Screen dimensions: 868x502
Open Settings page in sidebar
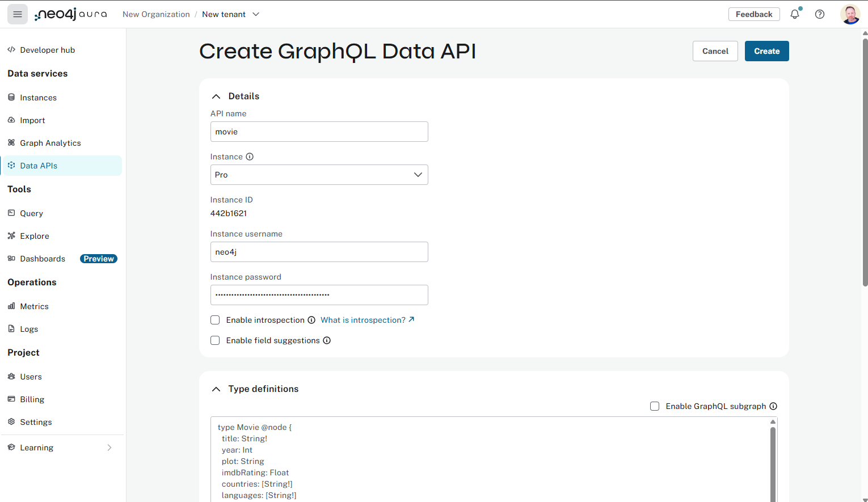coord(36,422)
